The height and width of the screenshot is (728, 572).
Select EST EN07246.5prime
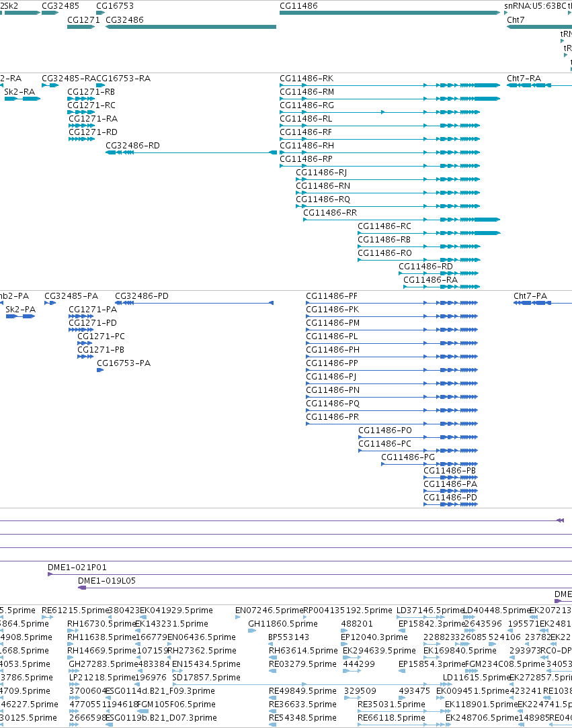[x=269, y=610]
